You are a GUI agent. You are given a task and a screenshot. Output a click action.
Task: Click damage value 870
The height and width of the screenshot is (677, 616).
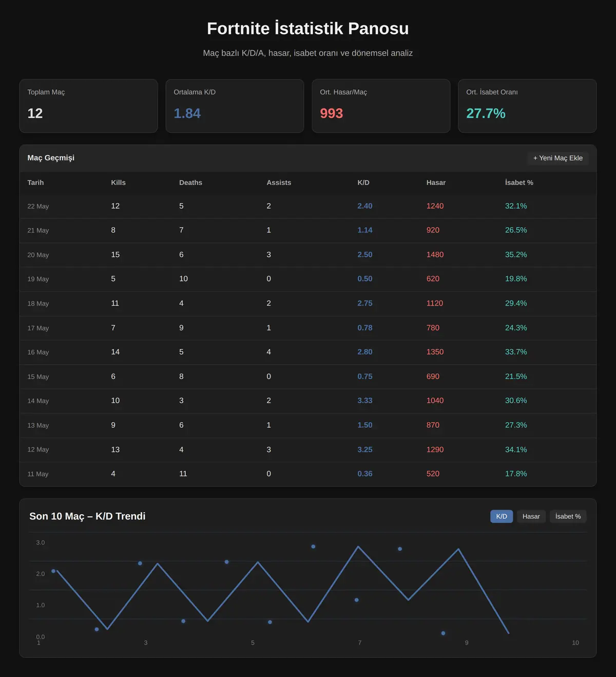(x=433, y=425)
